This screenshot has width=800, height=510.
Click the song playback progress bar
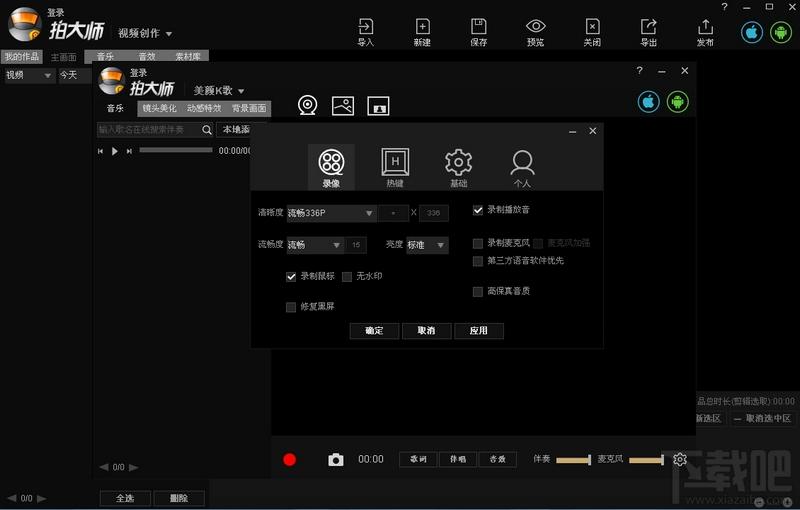(176, 150)
